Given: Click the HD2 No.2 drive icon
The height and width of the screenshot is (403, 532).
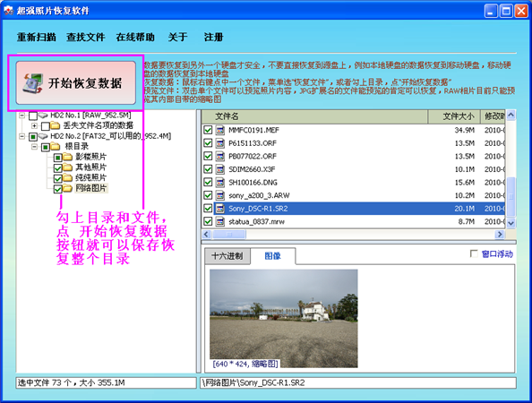Looking at the screenshot, I should pos(43,136).
